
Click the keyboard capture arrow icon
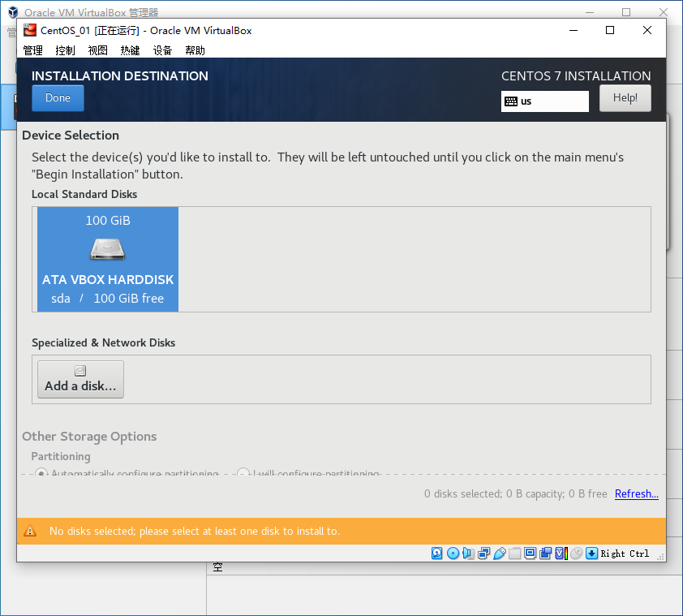click(x=591, y=554)
